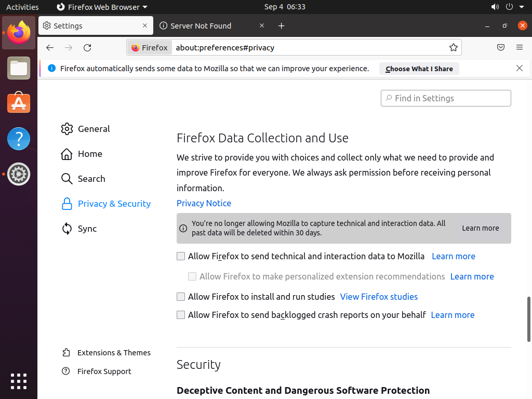Bookmark this page with the star icon
Viewport: 532px width, 399px height.
coord(453,47)
